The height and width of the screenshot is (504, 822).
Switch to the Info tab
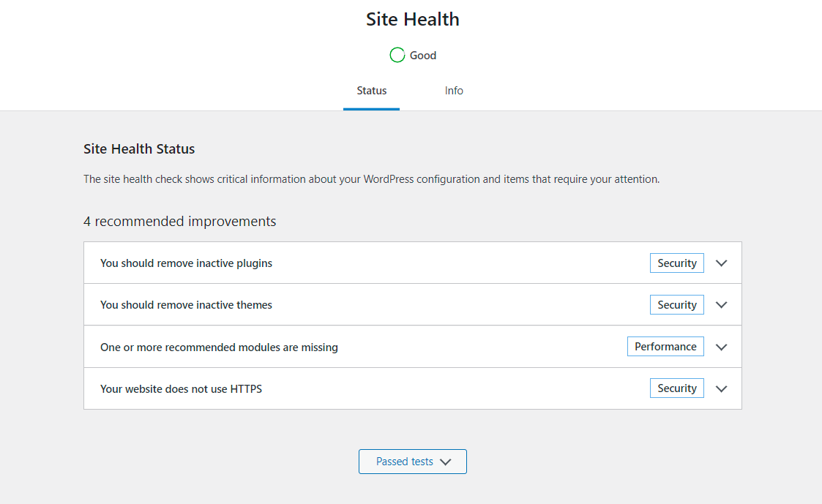click(454, 91)
